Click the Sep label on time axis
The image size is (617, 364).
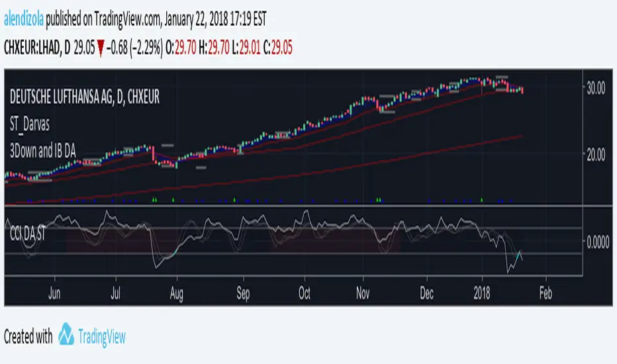[x=243, y=294]
